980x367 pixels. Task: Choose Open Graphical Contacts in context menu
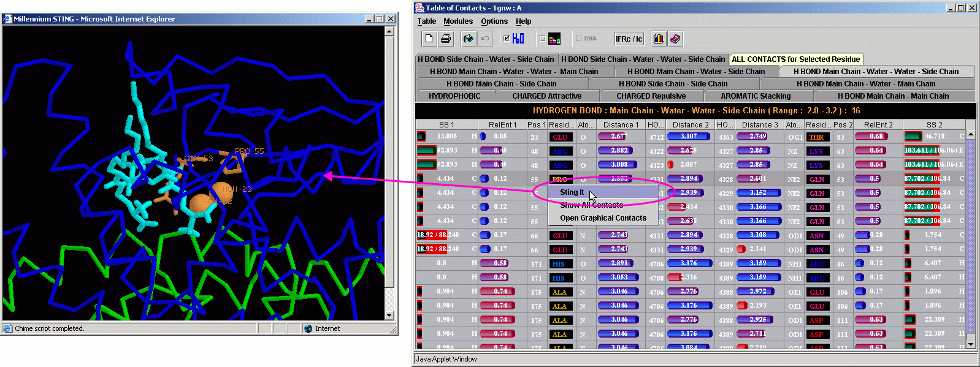603,218
